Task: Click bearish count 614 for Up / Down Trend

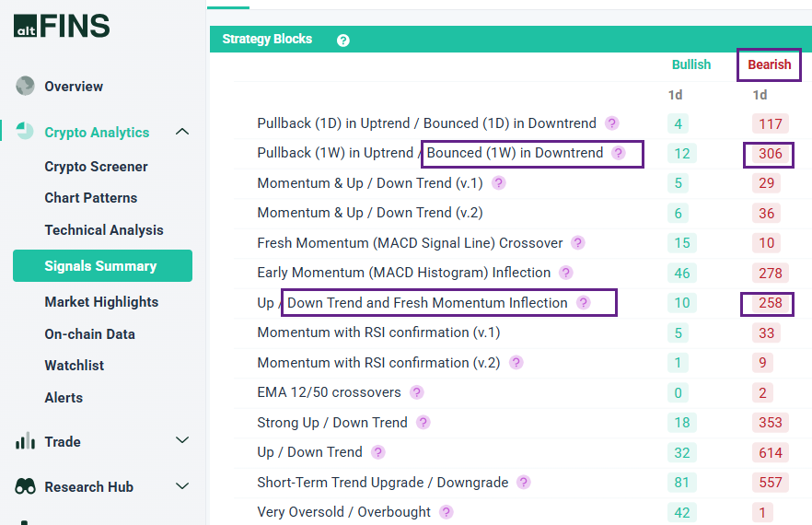Action: (x=771, y=452)
